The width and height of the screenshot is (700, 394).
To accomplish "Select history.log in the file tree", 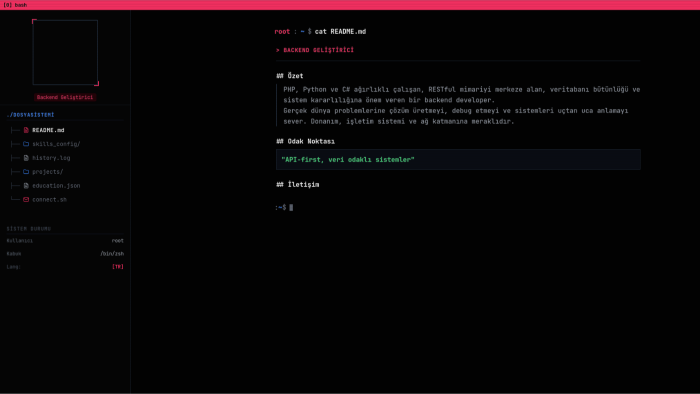I will click(51, 158).
